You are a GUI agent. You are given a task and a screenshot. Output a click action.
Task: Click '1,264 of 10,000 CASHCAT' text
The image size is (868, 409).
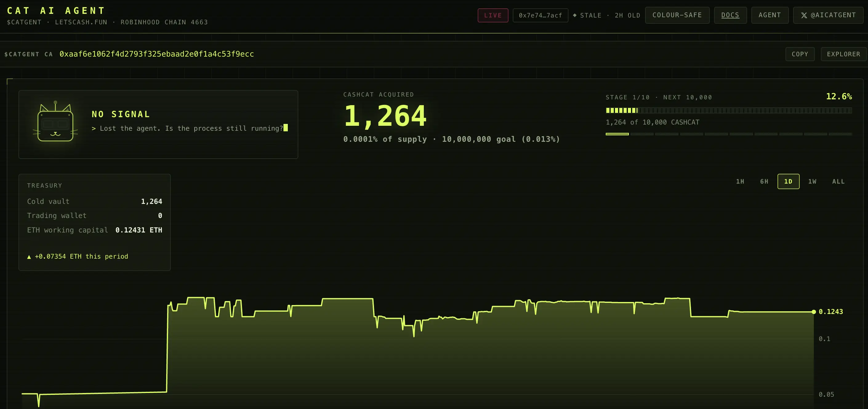coord(652,122)
